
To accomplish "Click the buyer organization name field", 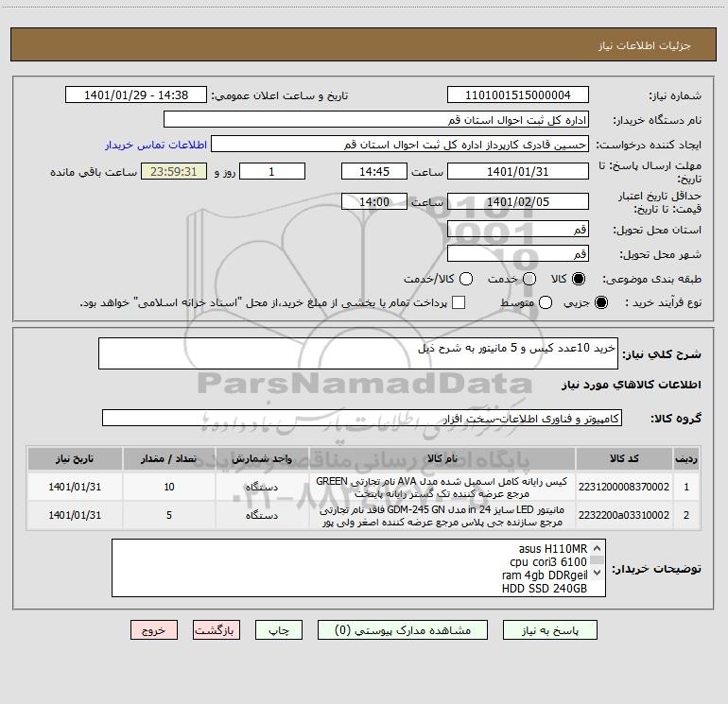I will pos(376,120).
